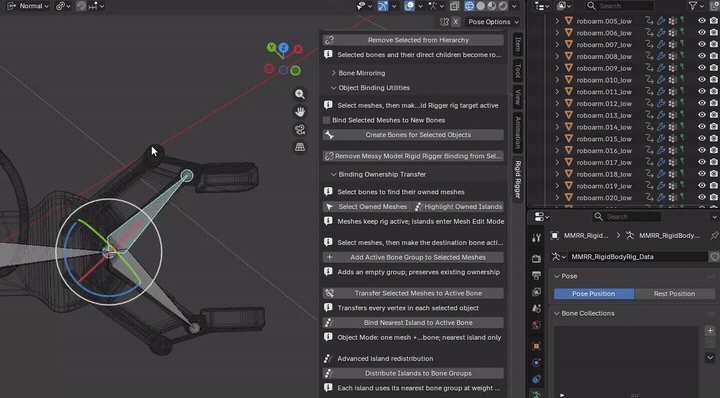
Task: Toggle the viewport gizmo display button
Action: click(x=383, y=6)
